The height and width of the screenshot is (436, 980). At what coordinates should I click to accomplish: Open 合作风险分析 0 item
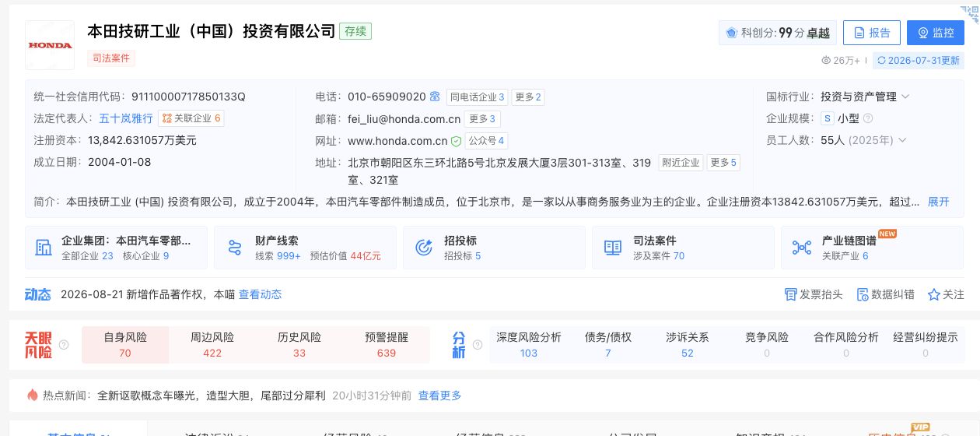pos(846,345)
